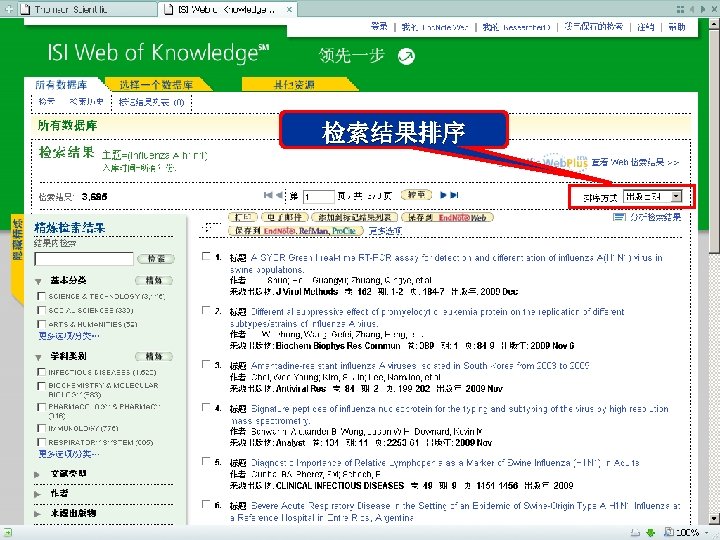The height and width of the screenshot is (540, 720).
Task: Click the 转至 go button
Action: (416, 195)
